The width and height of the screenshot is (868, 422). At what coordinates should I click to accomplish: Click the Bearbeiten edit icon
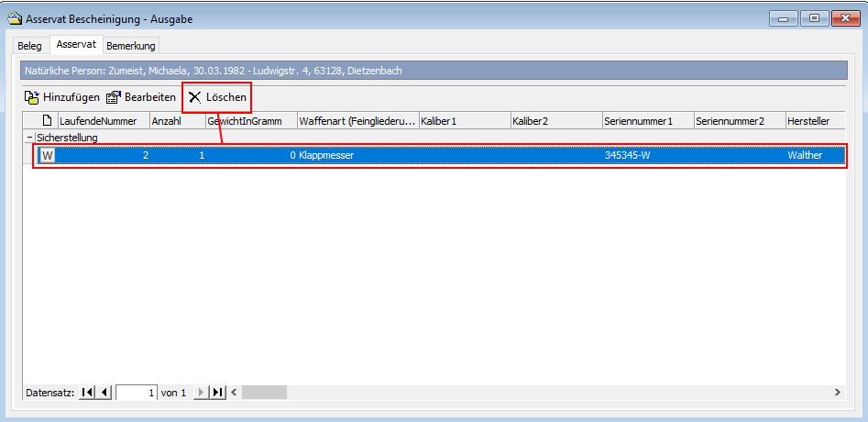tap(114, 97)
